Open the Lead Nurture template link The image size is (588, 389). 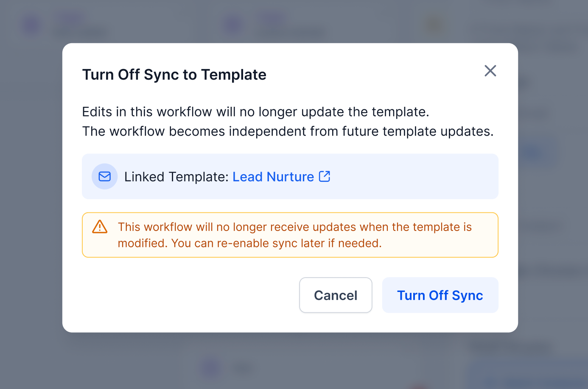point(273,177)
